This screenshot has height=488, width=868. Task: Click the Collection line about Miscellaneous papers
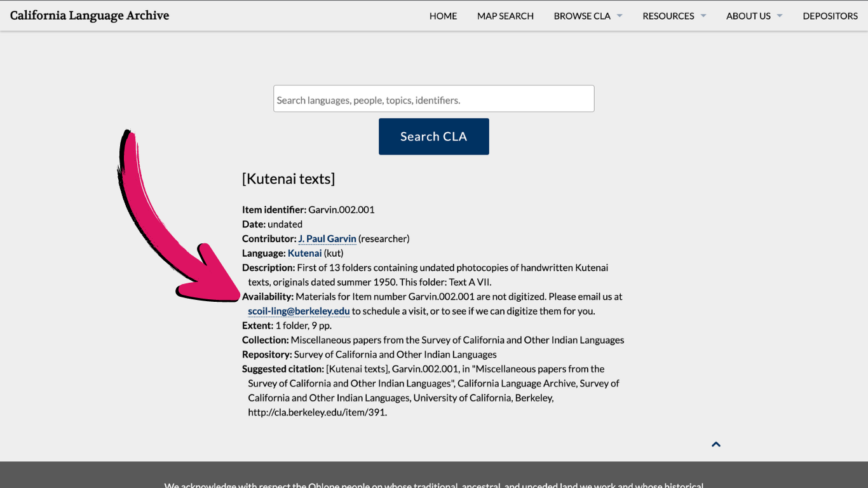433,340
